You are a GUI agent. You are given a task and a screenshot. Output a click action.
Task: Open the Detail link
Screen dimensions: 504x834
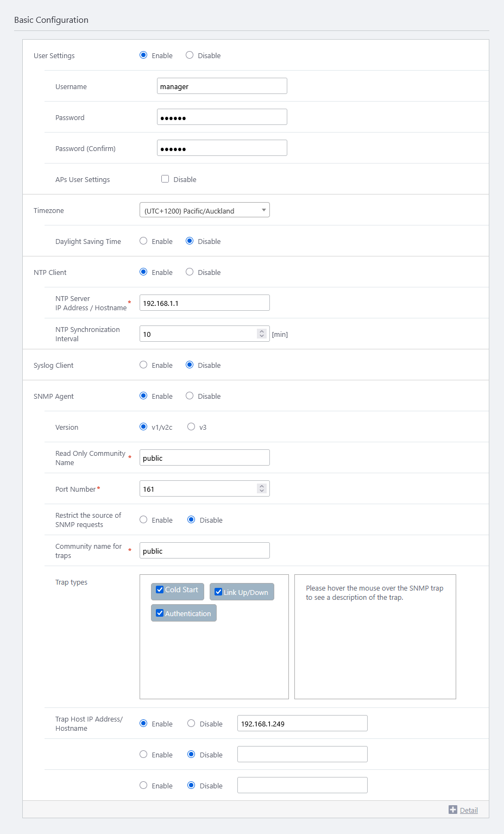pos(469,810)
